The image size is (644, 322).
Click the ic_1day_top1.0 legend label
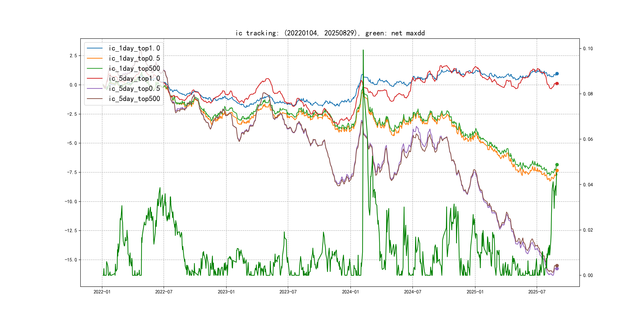[134, 48]
